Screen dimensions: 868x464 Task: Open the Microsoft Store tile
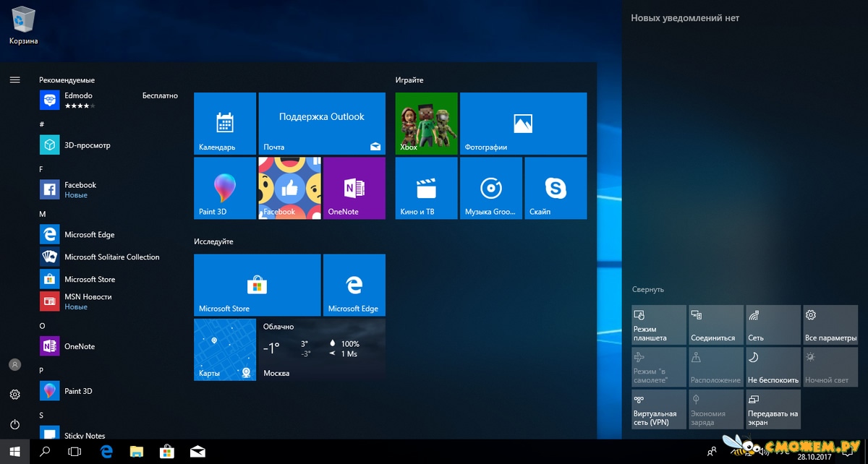coord(258,285)
